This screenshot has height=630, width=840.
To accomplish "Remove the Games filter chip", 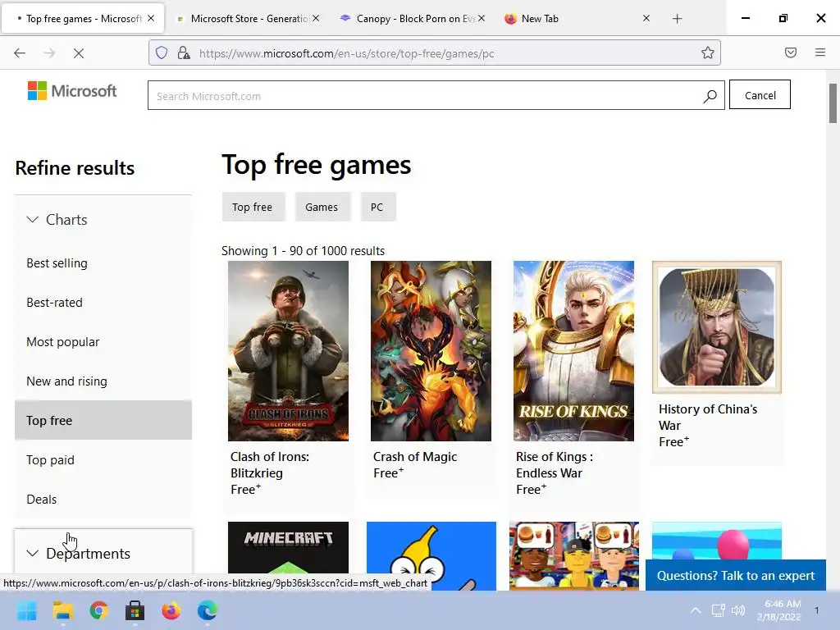I will 322,207.
